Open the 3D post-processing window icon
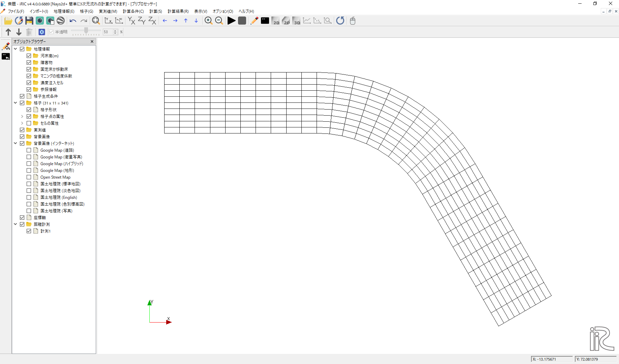The width and height of the screenshot is (619, 364). point(296,21)
